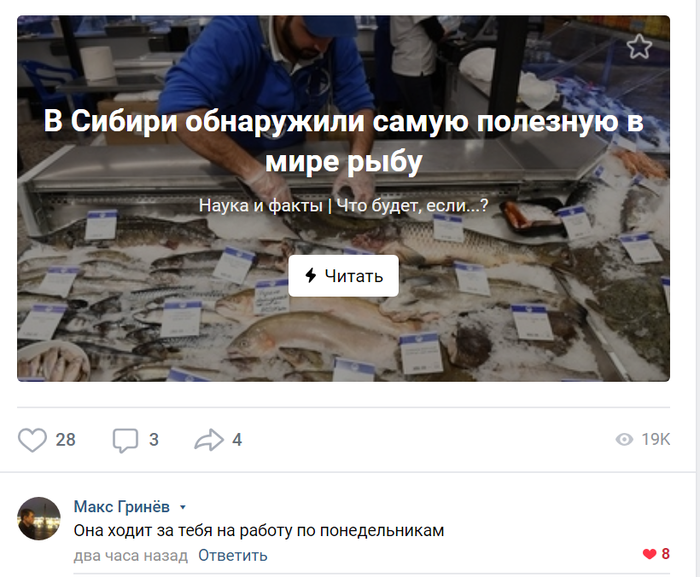Like the post with the heart icon
This screenshot has width=700, height=577.
[x=32, y=440]
